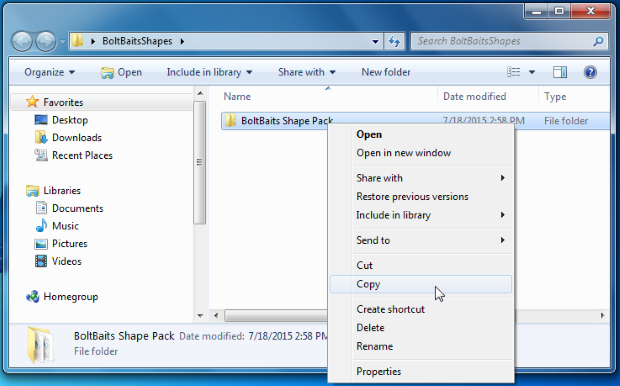Click the file list horizontal scroll right arrow
This screenshot has width=620, height=386.
[x=603, y=316]
